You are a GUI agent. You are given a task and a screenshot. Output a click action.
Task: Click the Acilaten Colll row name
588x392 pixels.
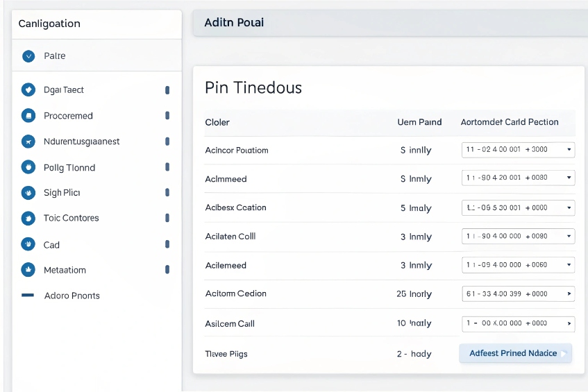point(230,237)
